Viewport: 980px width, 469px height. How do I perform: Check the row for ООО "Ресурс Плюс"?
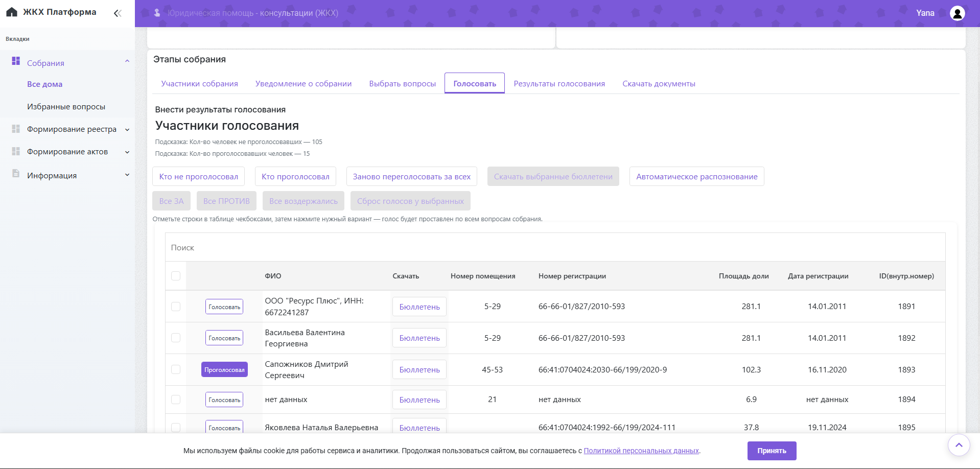[176, 307]
